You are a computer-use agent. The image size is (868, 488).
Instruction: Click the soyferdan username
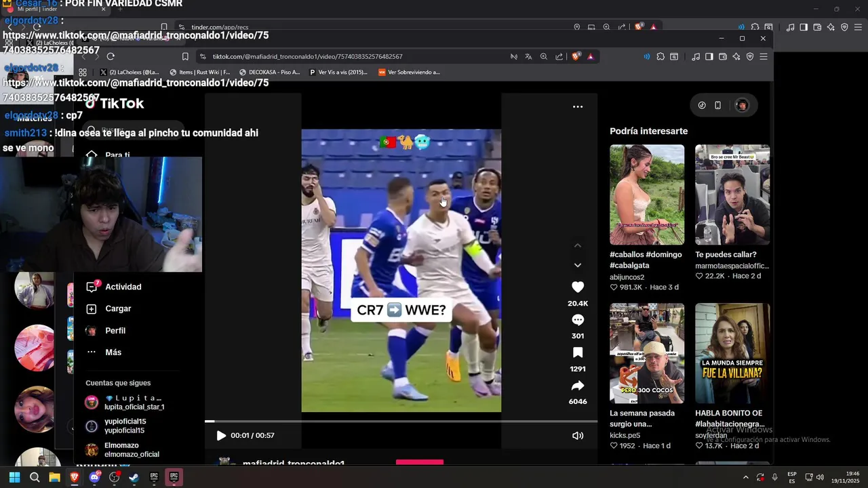(711, 436)
